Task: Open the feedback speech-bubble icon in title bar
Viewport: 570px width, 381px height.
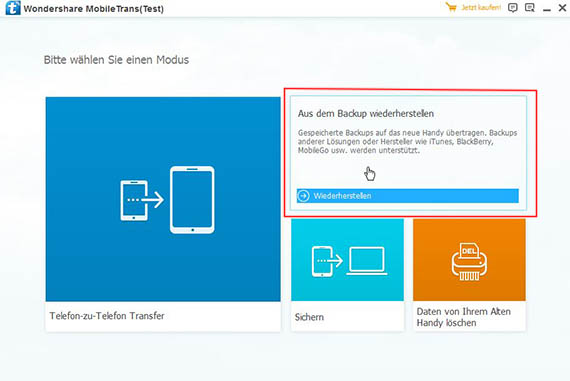Action: (x=513, y=8)
